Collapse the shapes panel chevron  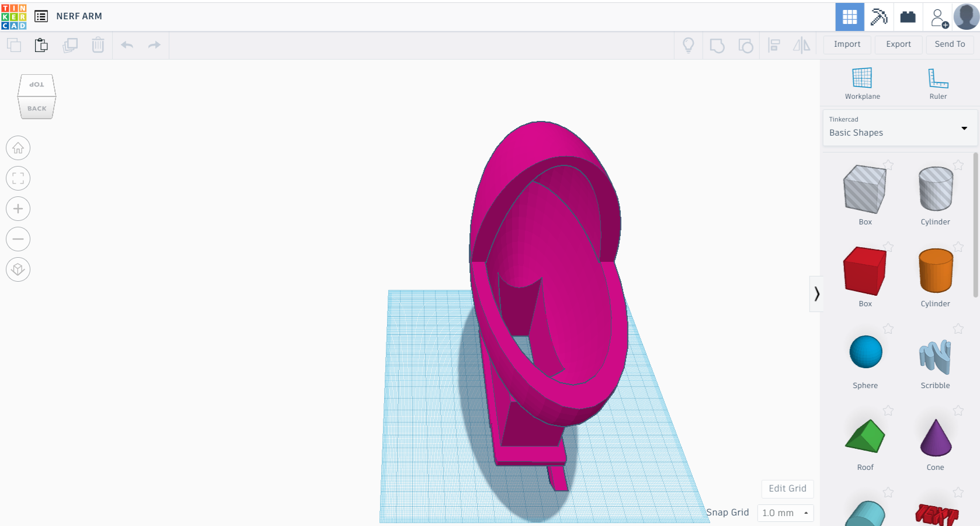pos(816,294)
